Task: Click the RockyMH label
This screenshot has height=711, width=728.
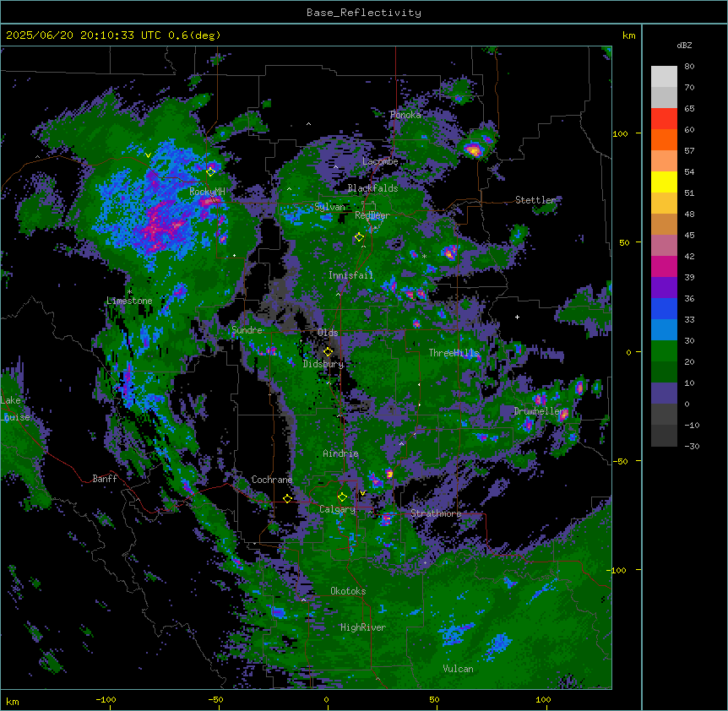Action: pyautogui.click(x=207, y=192)
